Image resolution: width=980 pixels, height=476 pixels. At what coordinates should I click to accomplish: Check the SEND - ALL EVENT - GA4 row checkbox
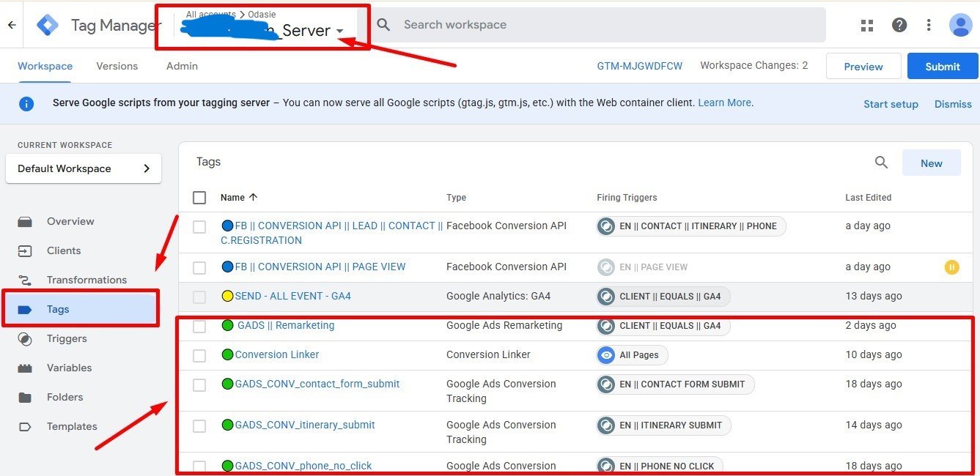click(x=199, y=297)
